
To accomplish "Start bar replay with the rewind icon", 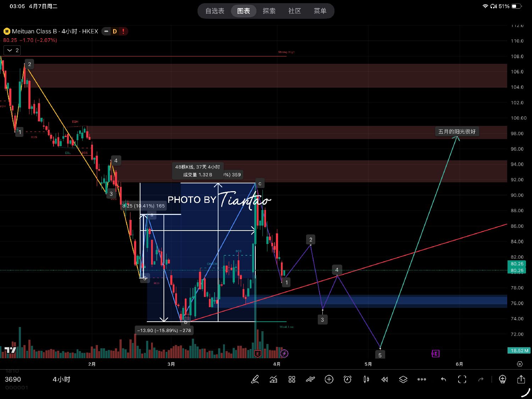I will coord(384,379).
